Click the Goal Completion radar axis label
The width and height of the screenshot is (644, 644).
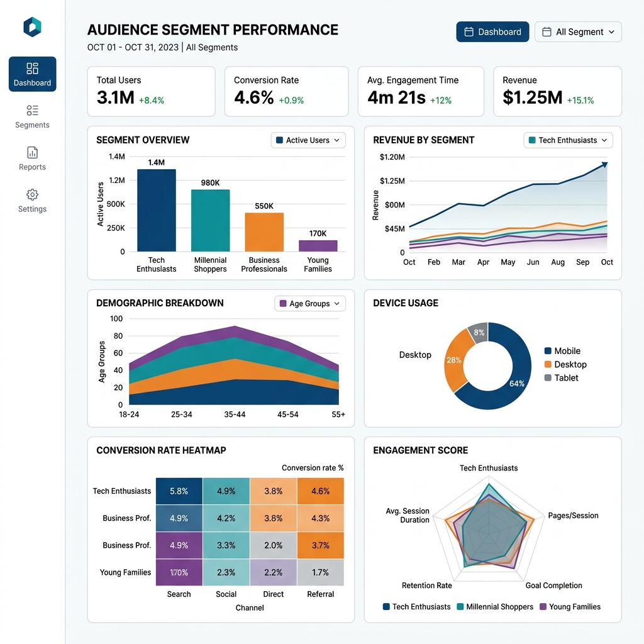pos(553,586)
